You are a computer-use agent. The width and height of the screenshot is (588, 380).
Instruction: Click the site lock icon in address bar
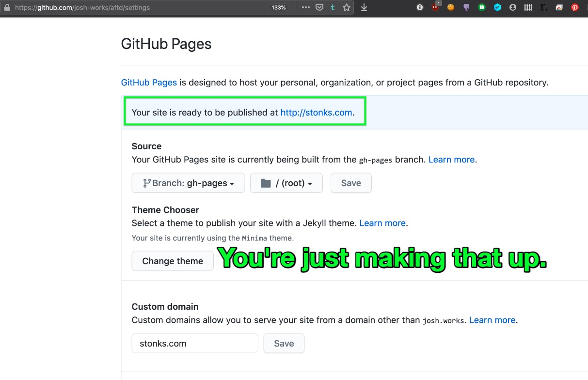click(7, 8)
